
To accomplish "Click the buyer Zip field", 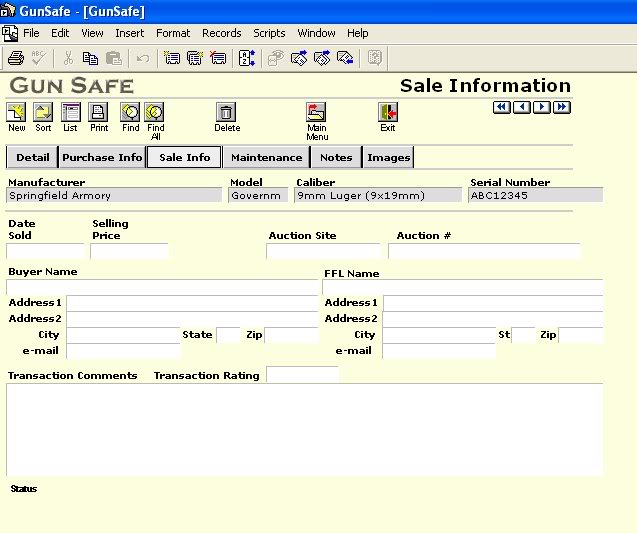I will (292, 335).
